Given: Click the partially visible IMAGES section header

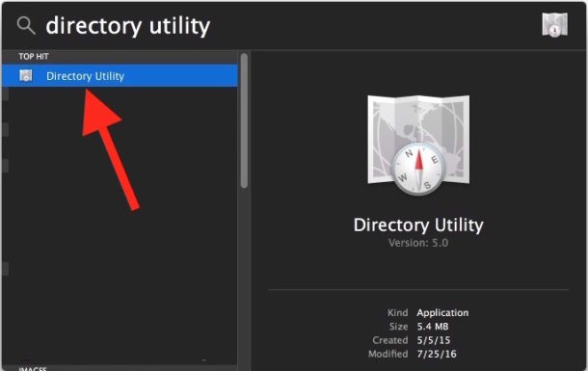Looking at the screenshot, I should 33,369.
